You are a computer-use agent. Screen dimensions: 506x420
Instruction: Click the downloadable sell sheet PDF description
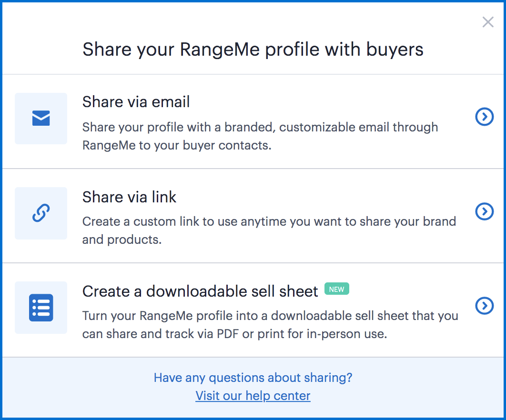pyautogui.click(x=270, y=324)
